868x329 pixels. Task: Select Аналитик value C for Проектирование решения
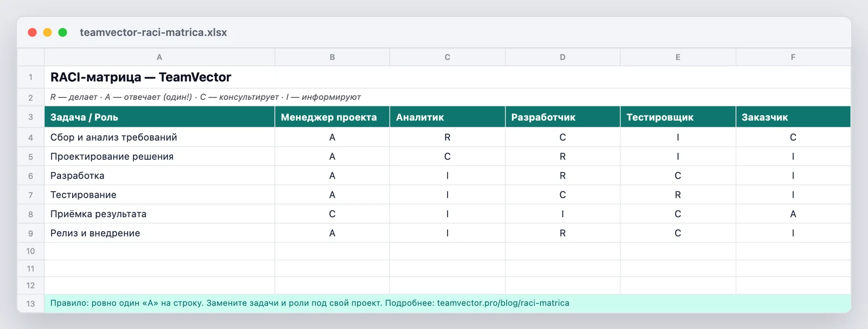pos(448,156)
